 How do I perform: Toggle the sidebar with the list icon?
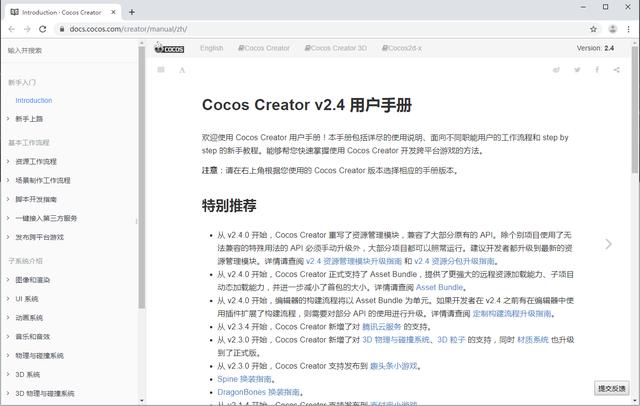click(x=161, y=70)
